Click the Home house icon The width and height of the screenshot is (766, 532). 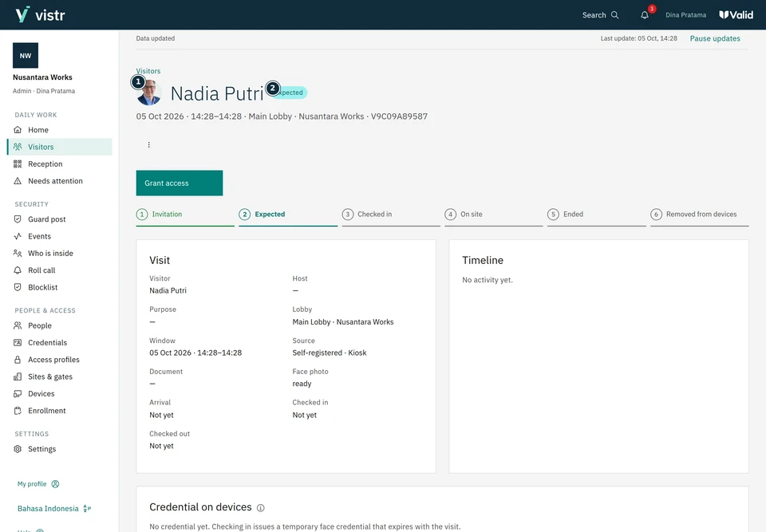click(x=18, y=130)
